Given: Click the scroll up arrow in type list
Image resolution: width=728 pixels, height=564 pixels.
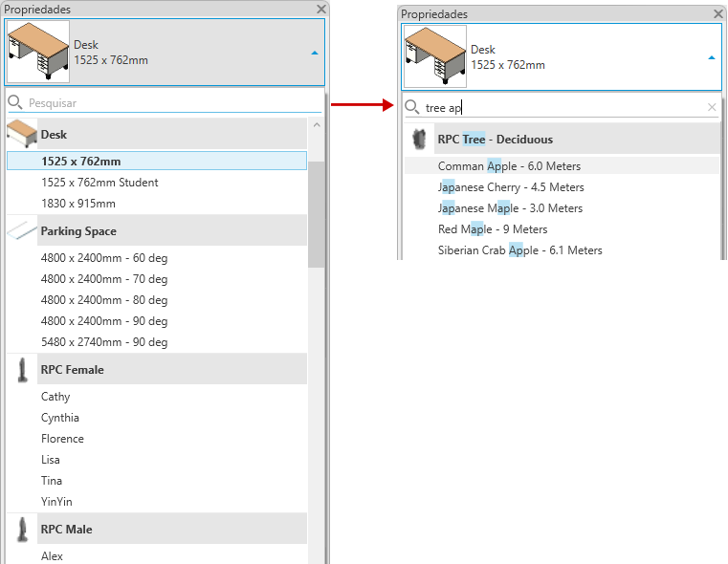Looking at the screenshot, I should point(317,125).
